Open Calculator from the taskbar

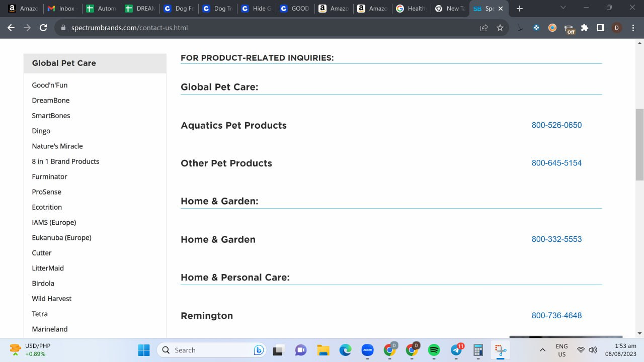click(x=478, y=350)
